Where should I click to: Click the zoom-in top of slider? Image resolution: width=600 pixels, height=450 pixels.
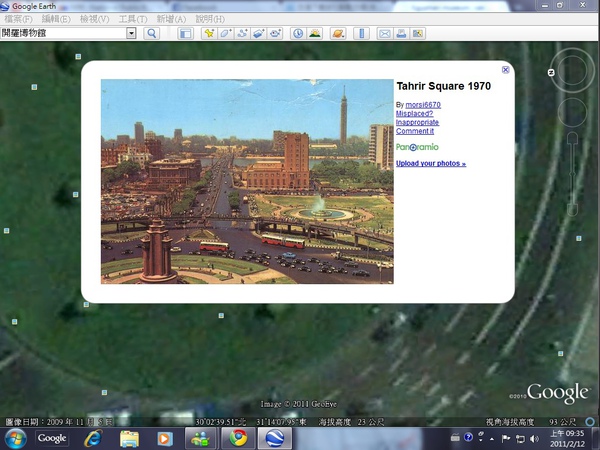(572, 139)
